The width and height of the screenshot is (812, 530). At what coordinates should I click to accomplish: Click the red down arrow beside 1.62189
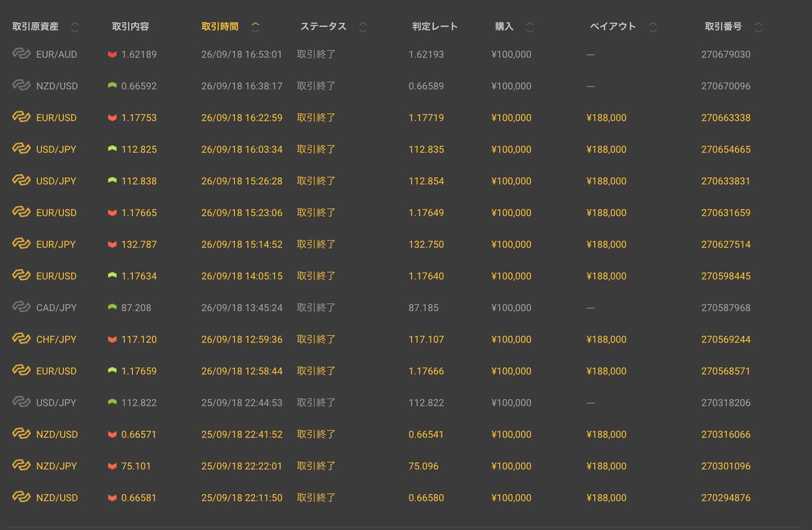click(x=112, y=55)
